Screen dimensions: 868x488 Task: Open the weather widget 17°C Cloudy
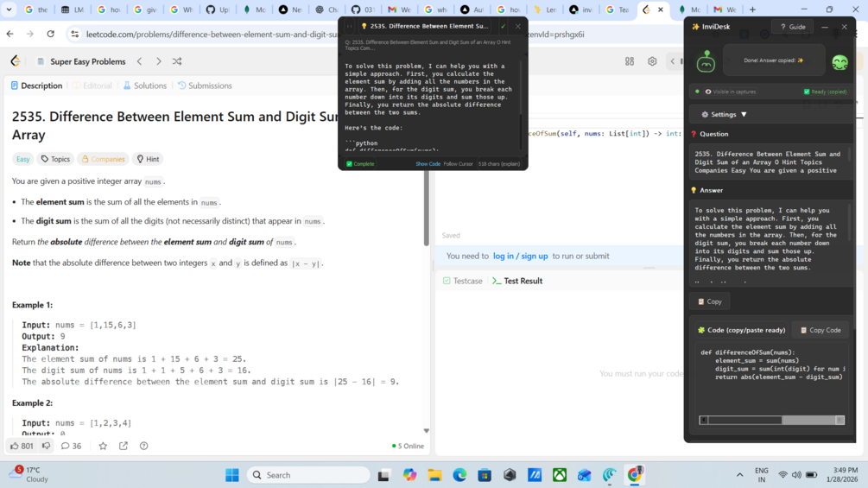(29, 474)
